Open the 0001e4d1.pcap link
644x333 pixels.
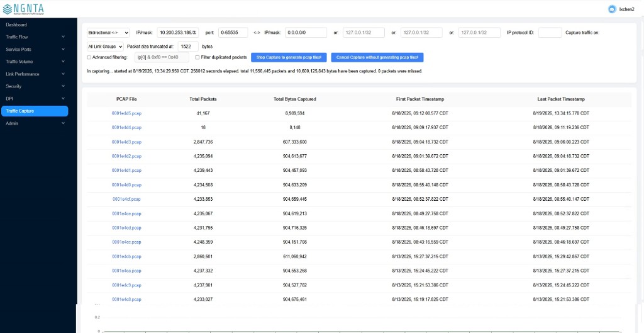[126, 171]
